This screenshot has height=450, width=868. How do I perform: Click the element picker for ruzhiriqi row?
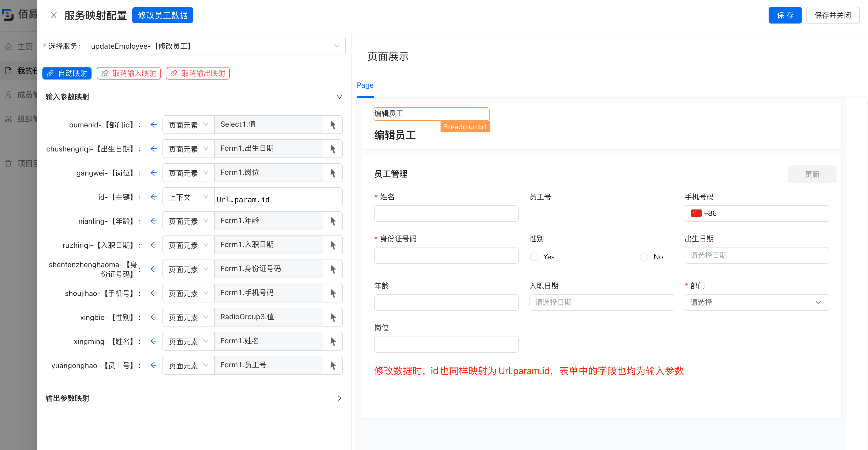[332, 245]
